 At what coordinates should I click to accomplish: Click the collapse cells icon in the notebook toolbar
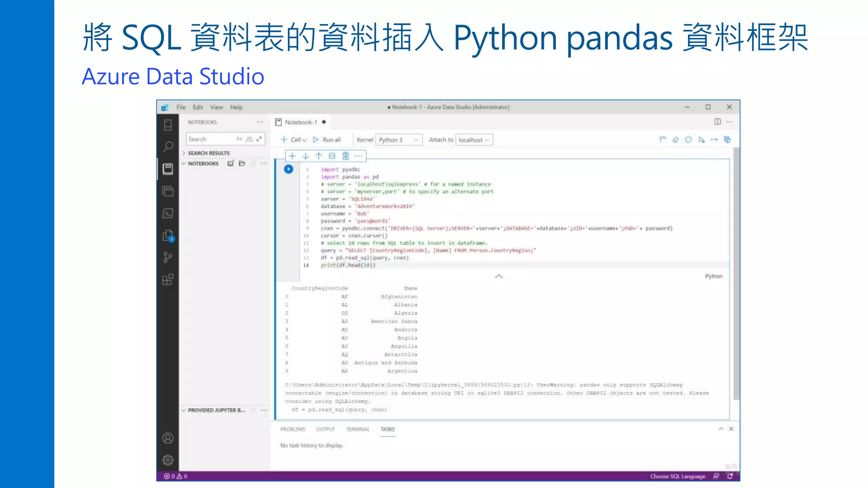click(663, 139)
